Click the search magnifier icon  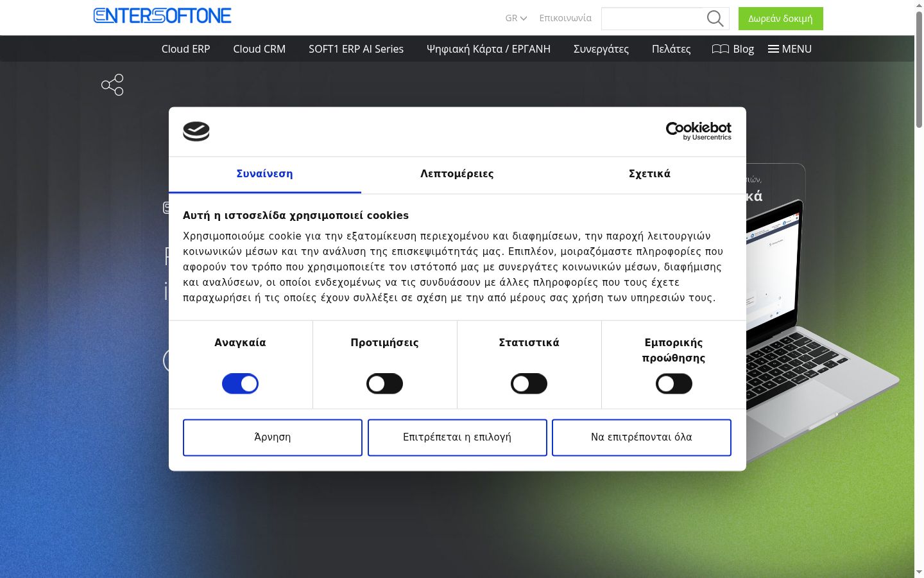point(715,19)
